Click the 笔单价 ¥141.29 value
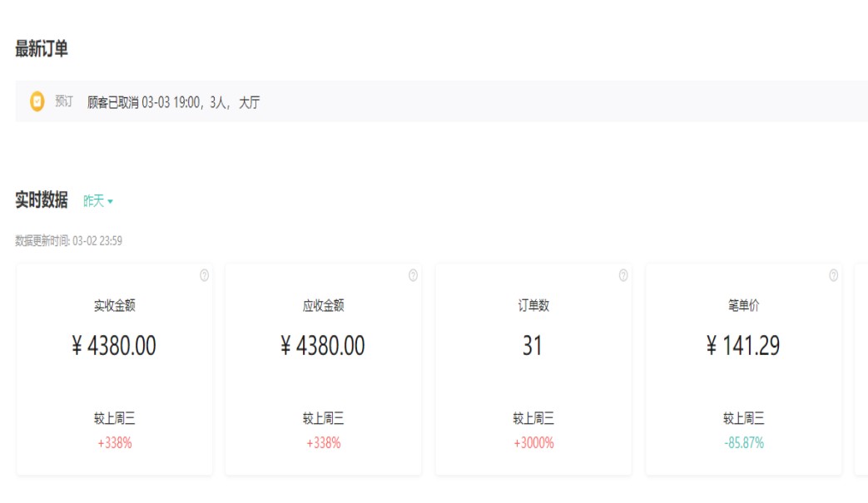Image resolution: width=868 pixels, height=503 pixels. coord(743,346)
